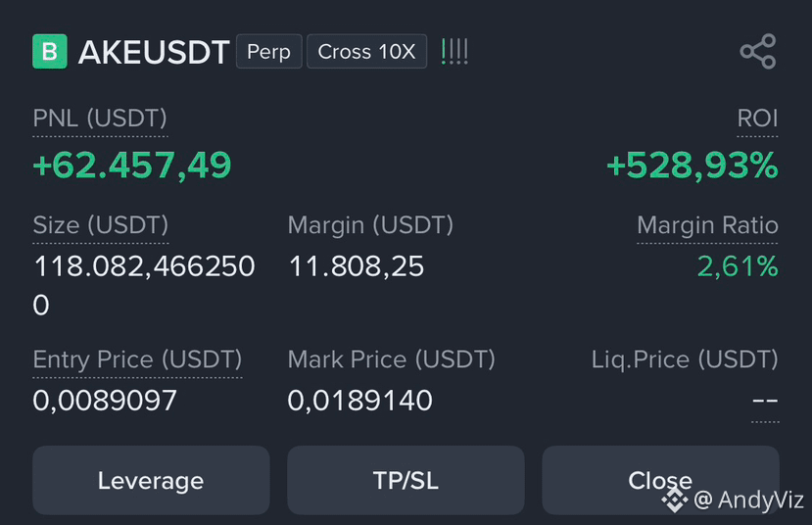Tap the share icon

[758, 51]
